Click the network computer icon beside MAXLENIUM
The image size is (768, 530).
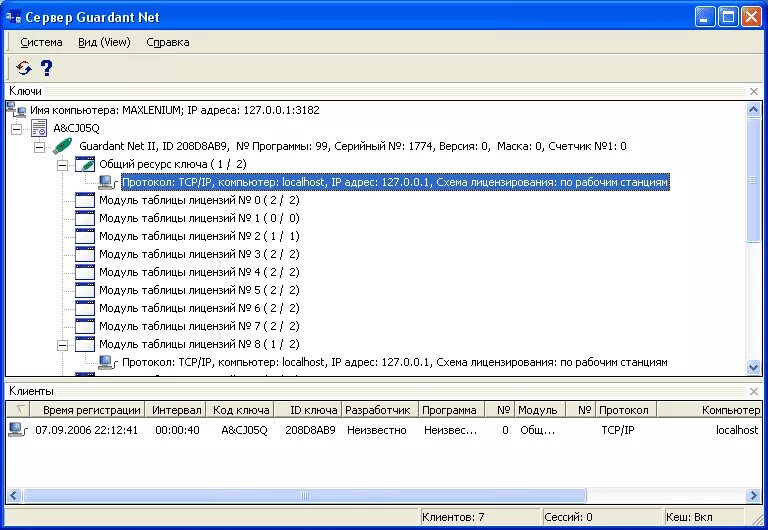pos(16,110)
